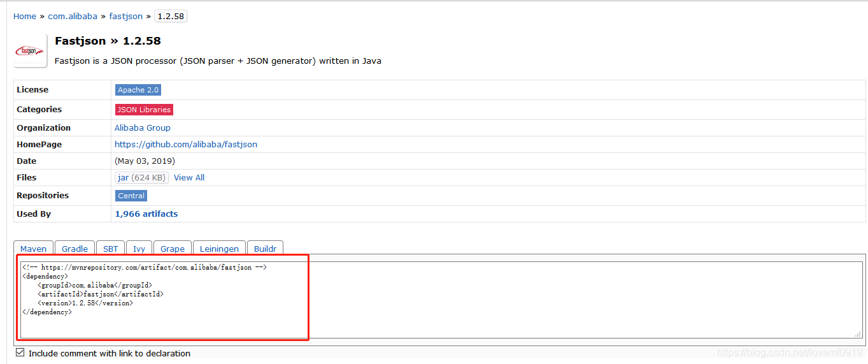Click the Apache 2.0 license badge
868x364 pixels.
138,90
